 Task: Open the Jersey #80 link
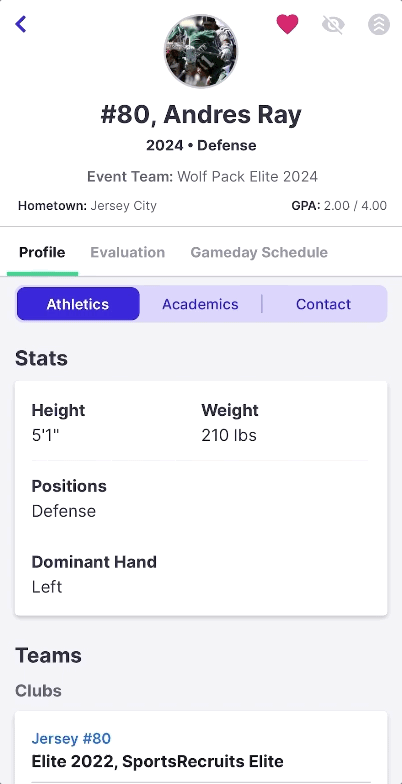pos(71,738)
